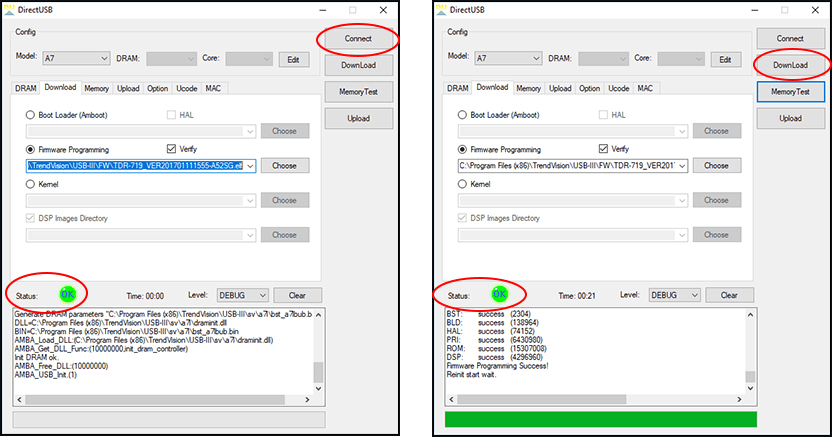Expand firmware file path dropdown in right window
Viewport: 835px width, 439px height.
click(682, 165)
